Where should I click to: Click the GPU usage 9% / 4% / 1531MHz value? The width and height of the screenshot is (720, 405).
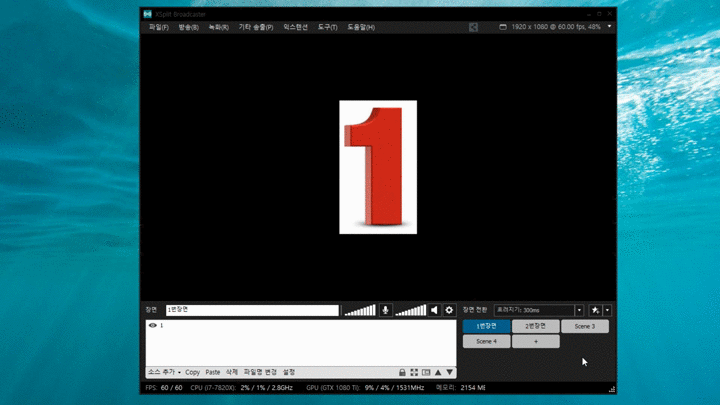tap(394, 388)
